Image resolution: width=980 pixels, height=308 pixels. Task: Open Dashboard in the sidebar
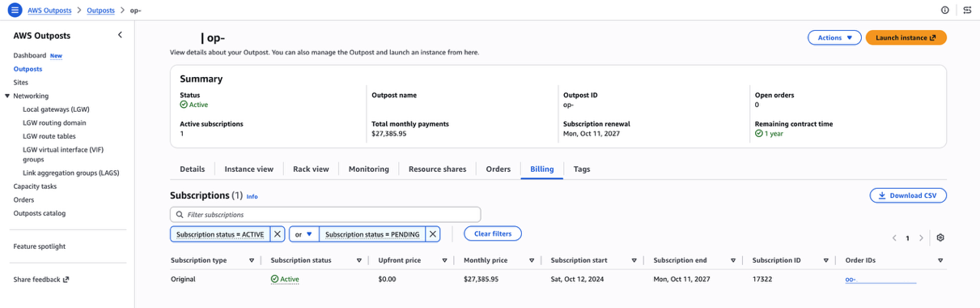30,56
